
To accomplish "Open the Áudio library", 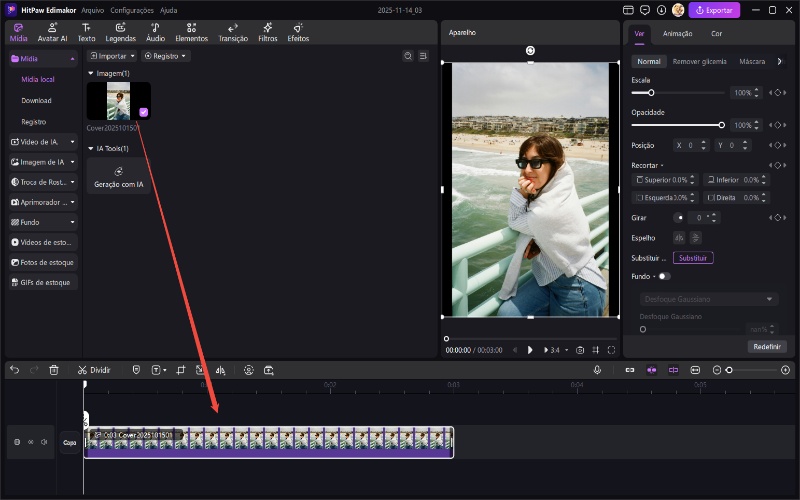I will [x=155, y=32].
